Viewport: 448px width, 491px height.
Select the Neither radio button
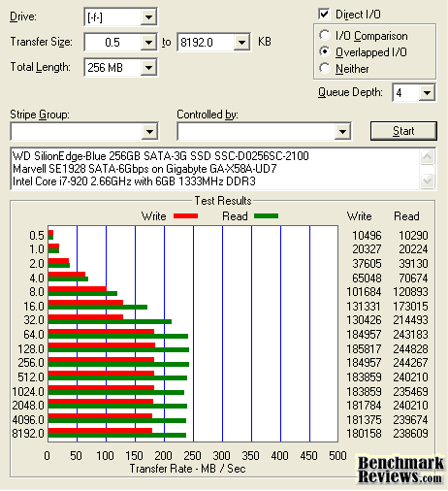click(325, 68)
